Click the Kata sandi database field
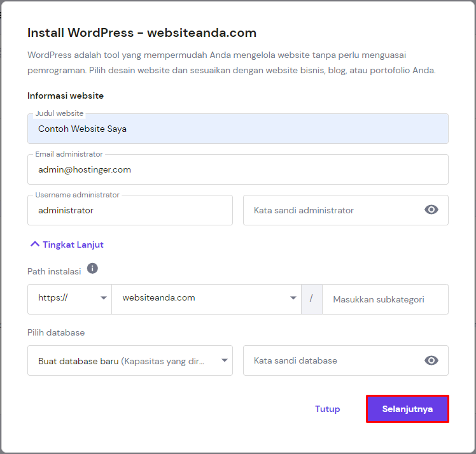 (x=331, y=360)
